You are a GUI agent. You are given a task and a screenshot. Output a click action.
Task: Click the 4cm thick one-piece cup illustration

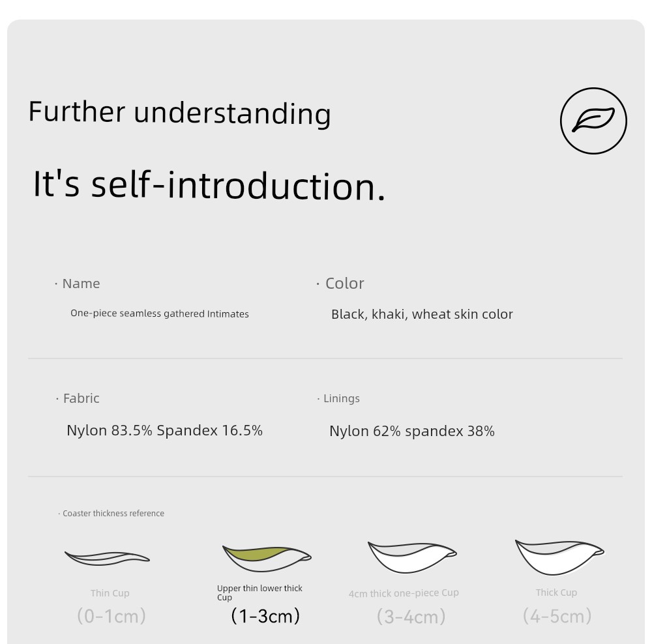pos(411,557)
